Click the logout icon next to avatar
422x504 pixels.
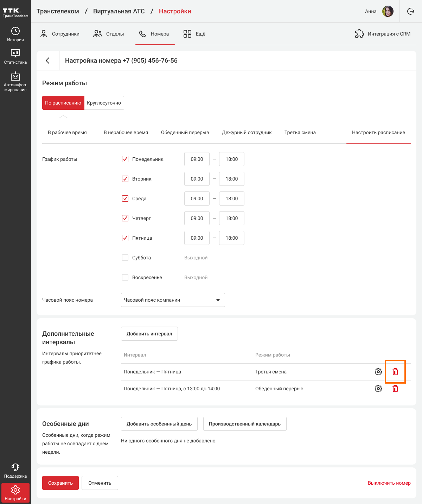pos(410,11)
